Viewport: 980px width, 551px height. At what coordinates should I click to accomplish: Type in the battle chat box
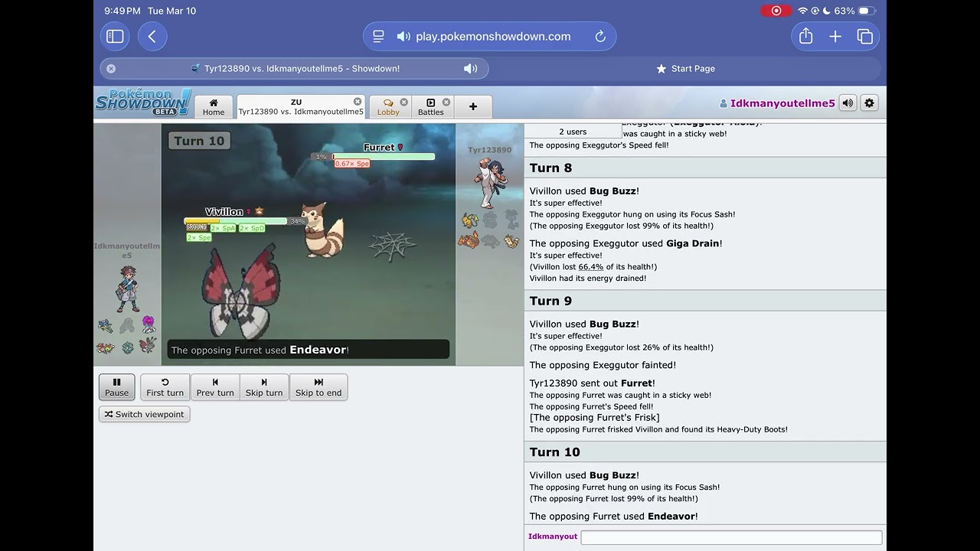click(731, 537)
